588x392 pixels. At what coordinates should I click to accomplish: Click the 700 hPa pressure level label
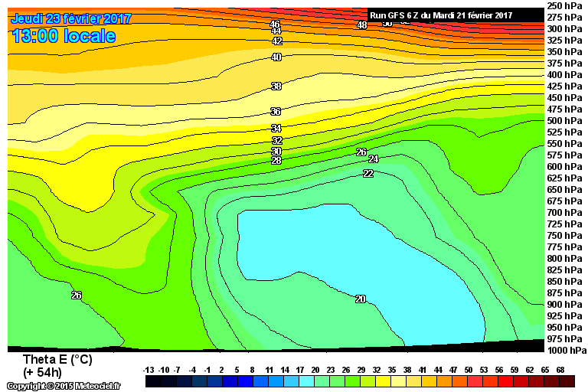[564, 213]
